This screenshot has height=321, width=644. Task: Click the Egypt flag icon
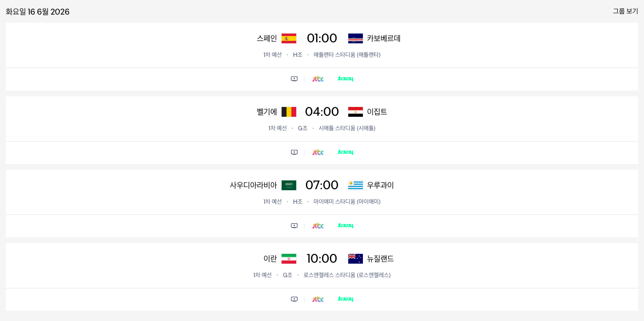pos(356,112)
